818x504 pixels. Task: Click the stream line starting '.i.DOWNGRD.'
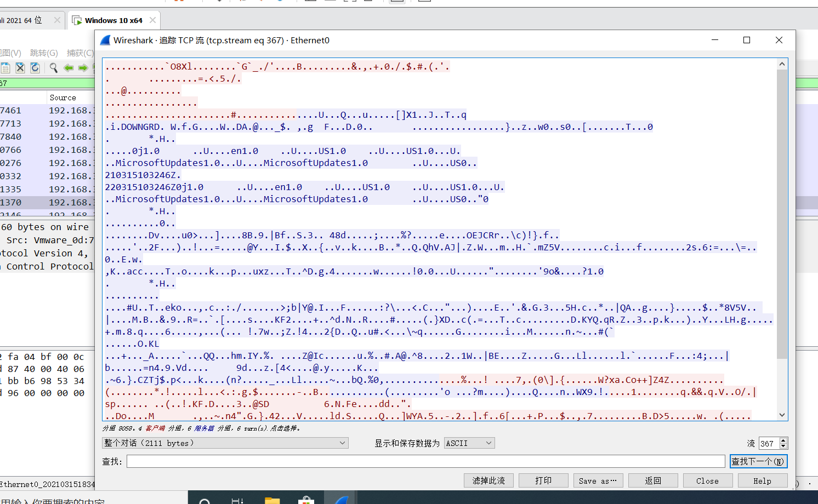tap(379, 127)
